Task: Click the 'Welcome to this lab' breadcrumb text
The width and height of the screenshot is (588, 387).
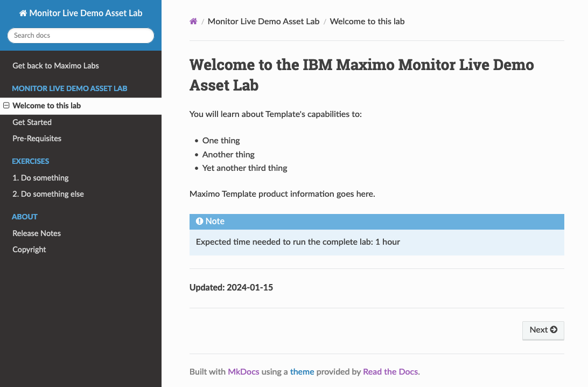Action: [x=367, y=22]
